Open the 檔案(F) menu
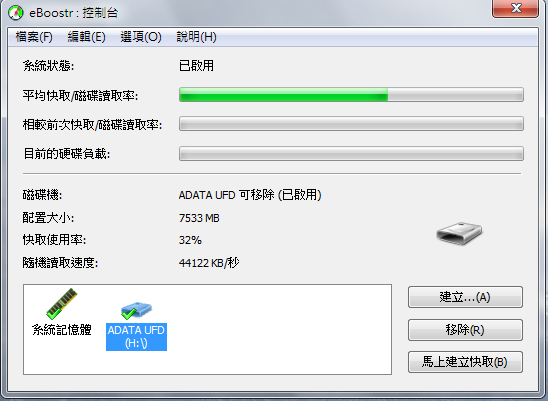This screenshot has width=548, height=401. tap(34, 37)
